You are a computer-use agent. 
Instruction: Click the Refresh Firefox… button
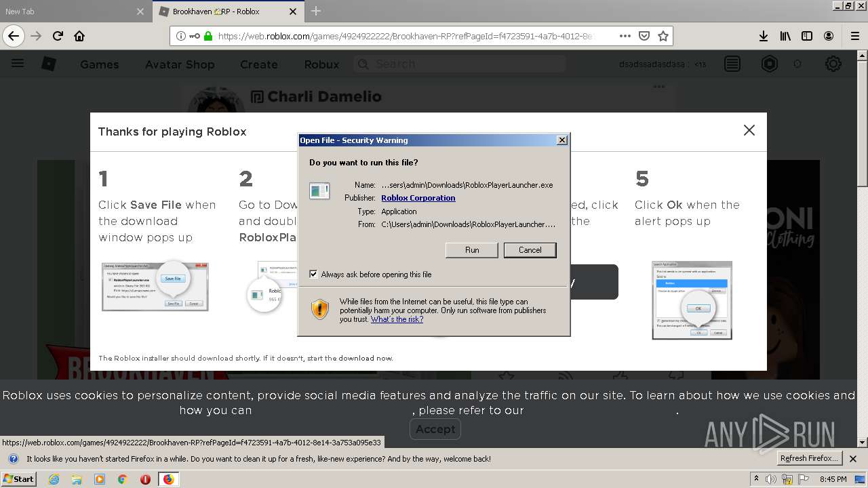(x=810, y=458)
